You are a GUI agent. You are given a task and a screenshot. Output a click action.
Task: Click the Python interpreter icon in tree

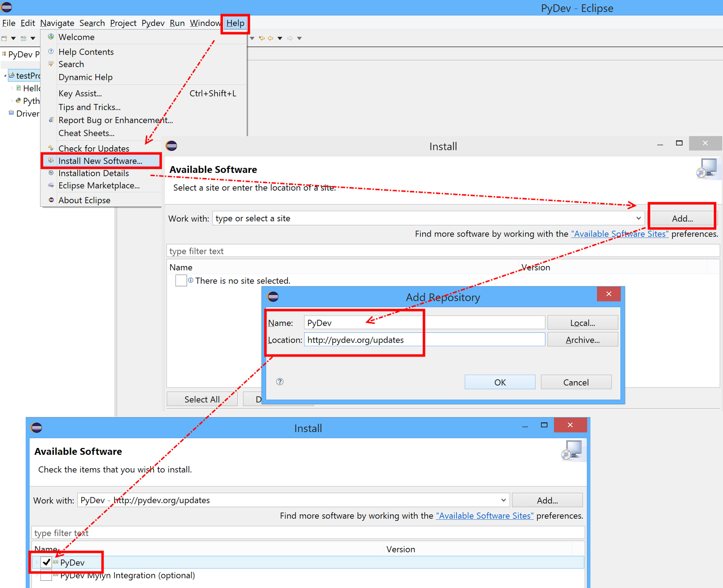coord(19,100)
